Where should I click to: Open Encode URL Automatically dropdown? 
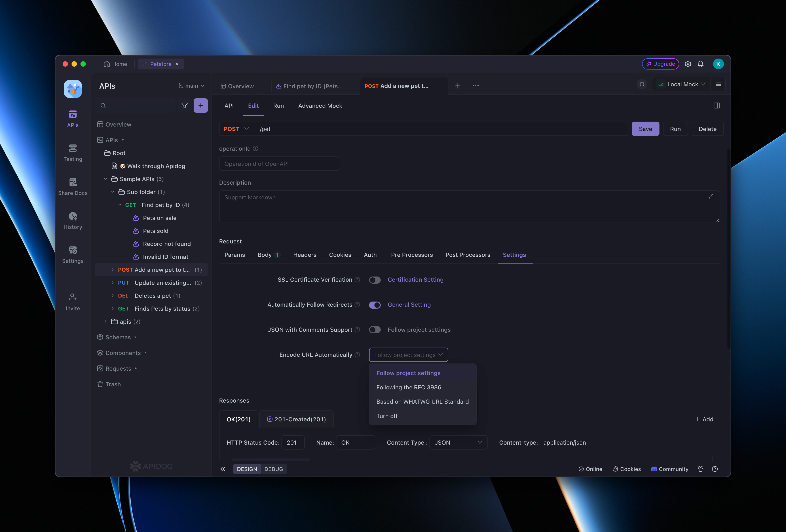click(408, 355)
